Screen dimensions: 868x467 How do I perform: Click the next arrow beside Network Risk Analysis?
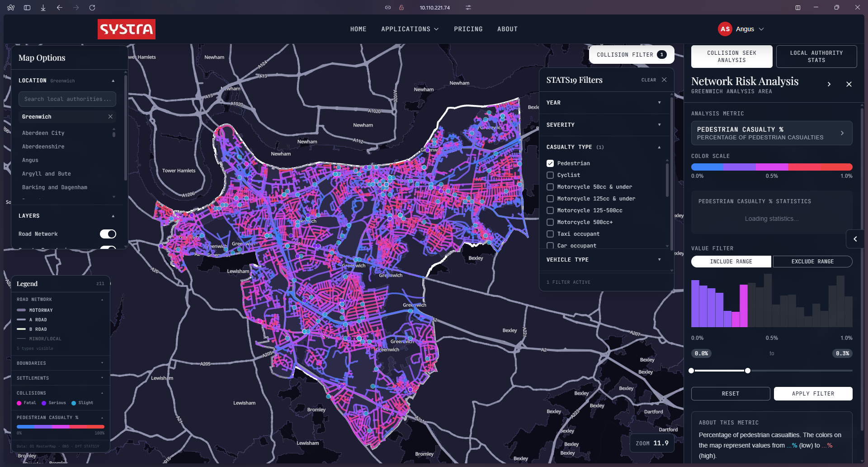coord(829,84)
